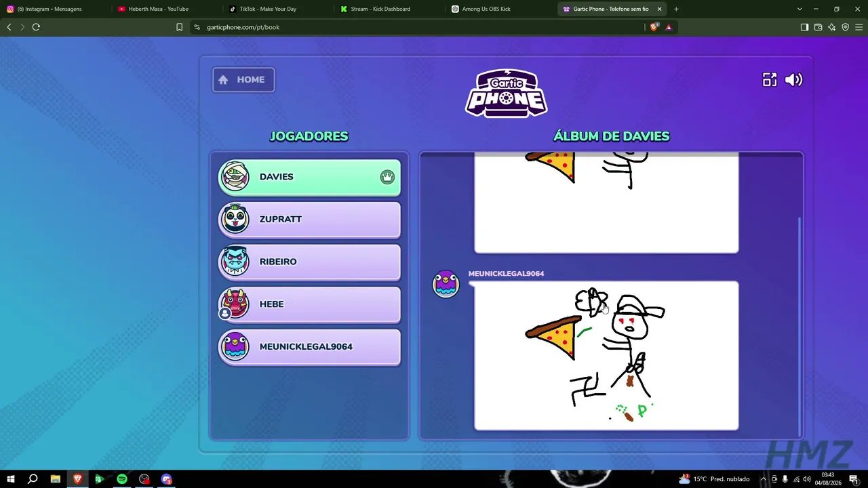
Task: Click the Gartic Phone logo
Action: 506,93
